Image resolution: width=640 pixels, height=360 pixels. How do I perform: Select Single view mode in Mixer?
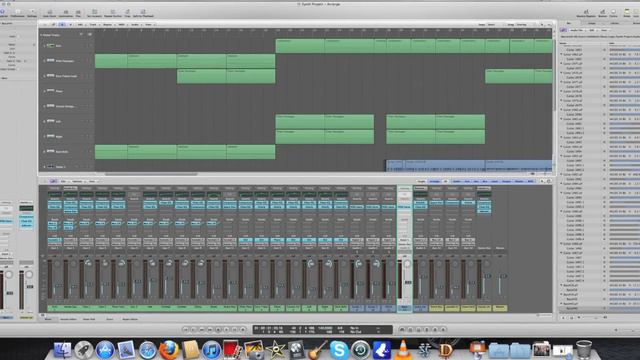click(x=421, y=181)
